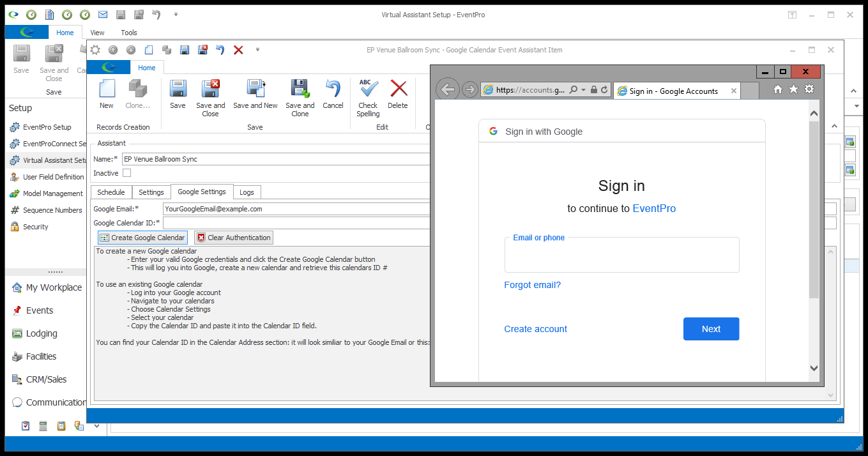
Task: Click the Google Email input field
Action: (x=297, y=209)
